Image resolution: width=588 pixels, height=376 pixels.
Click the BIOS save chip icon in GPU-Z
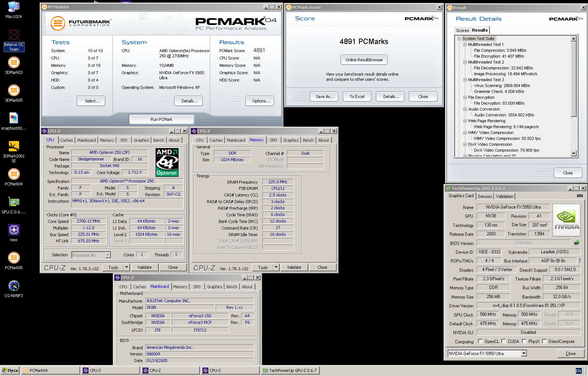(577, 242)
